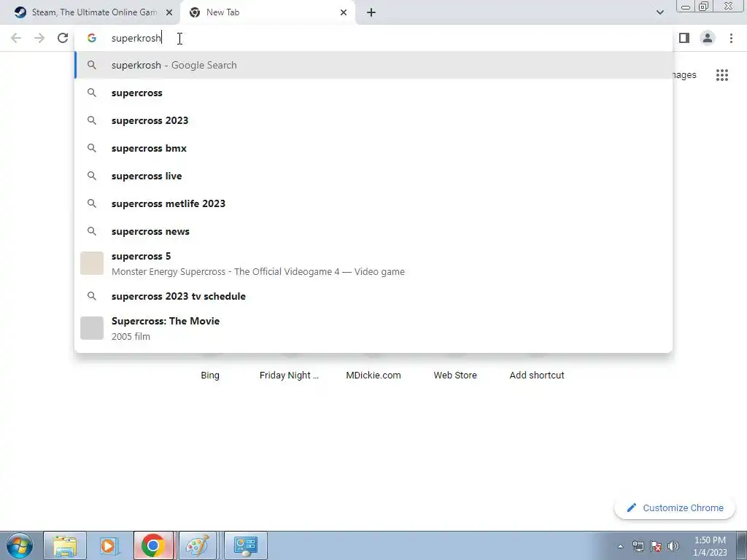Select 'supercross news' suggestion
Viewport: 747px width, 560px height.
click(373, 231)
